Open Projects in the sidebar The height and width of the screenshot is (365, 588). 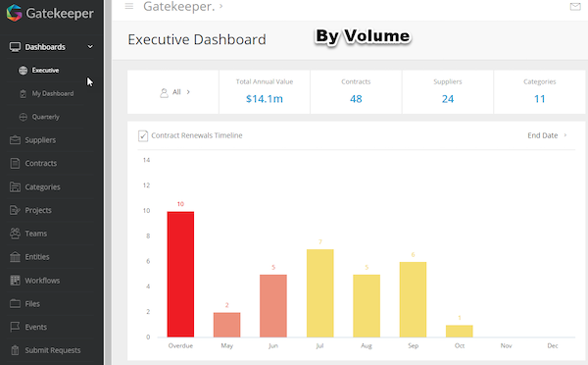[x=38, y=210]
